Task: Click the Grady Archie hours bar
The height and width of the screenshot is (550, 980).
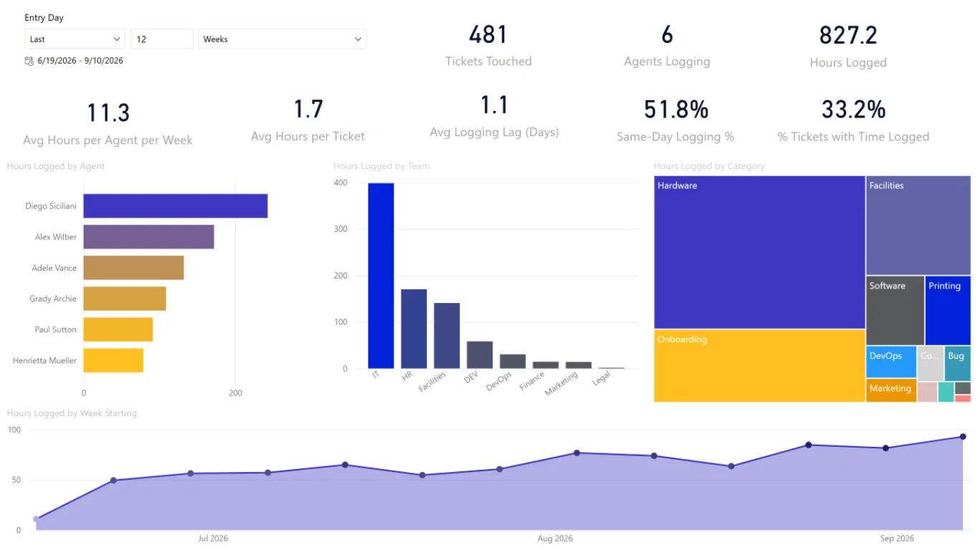Action: point(125,299)
